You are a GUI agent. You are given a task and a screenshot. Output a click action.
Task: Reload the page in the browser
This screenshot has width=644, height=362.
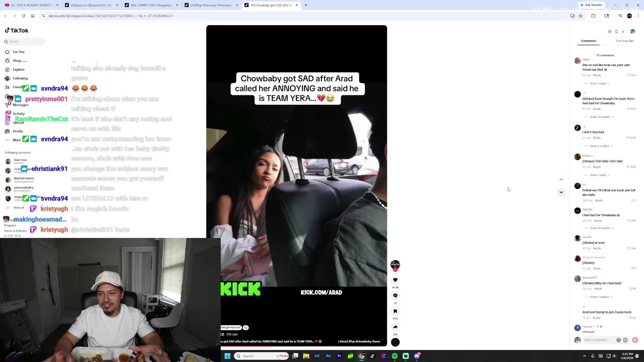click(x=23, y=16)
